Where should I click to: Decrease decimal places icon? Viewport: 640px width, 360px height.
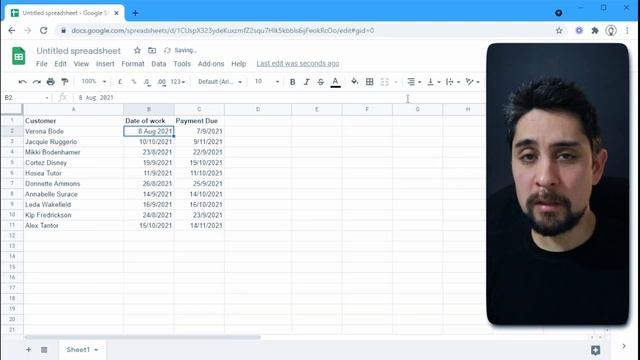(147, 82)
